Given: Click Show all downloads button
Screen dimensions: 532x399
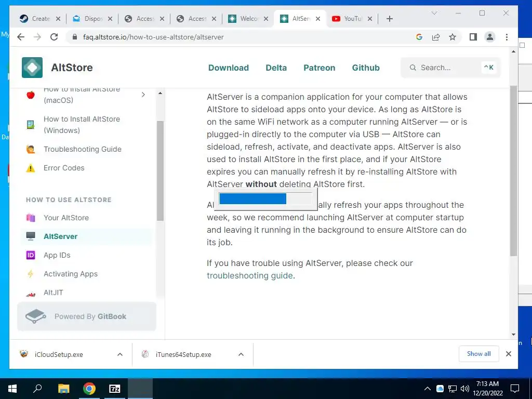Looking at the screenshot, I should tap(478, 354).
